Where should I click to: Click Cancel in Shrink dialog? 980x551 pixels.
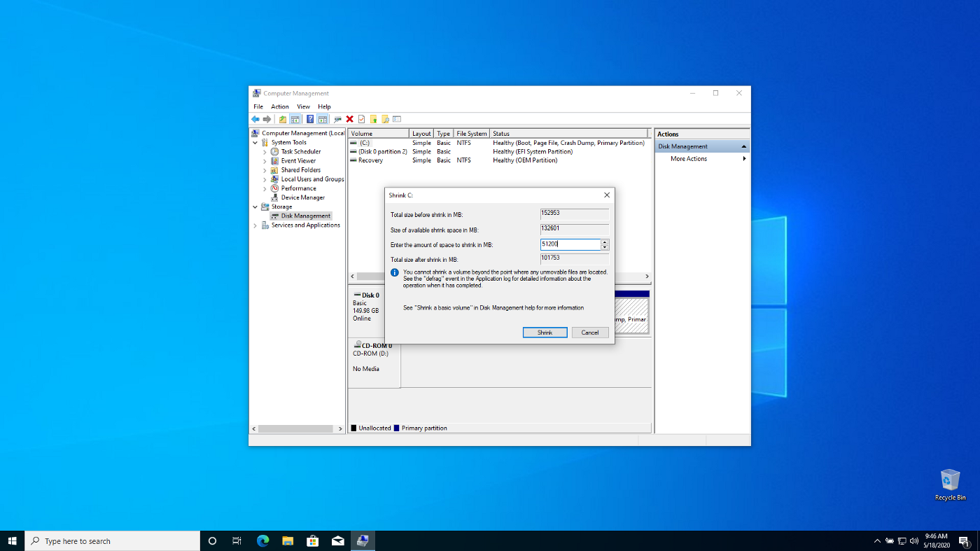[590, 333]
